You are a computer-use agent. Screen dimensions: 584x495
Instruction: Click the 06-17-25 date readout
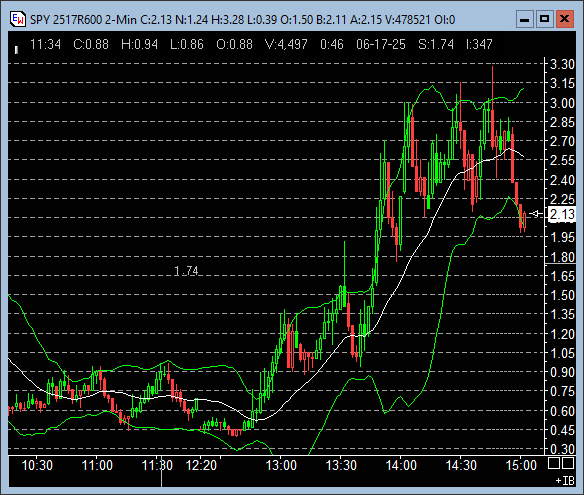click(x=381, y=44)
